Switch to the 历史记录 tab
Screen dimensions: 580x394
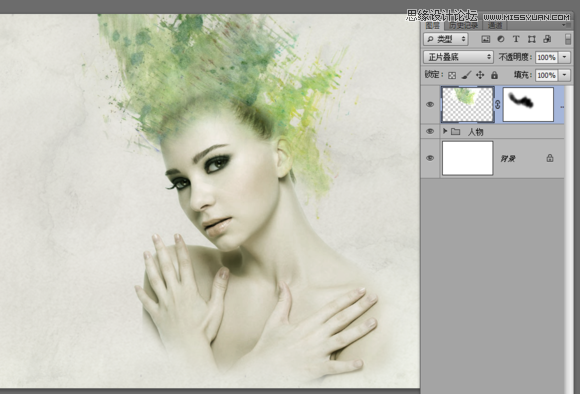(x=464, y=26)
